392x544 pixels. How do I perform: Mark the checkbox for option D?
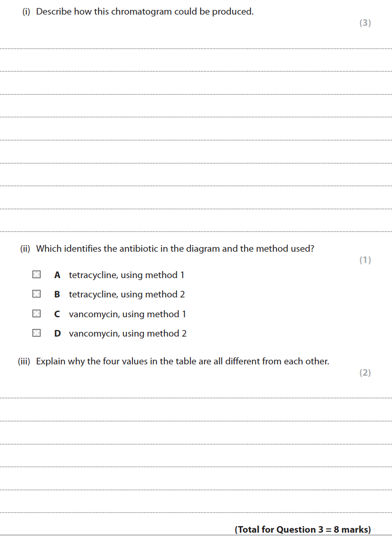point(36,333)
